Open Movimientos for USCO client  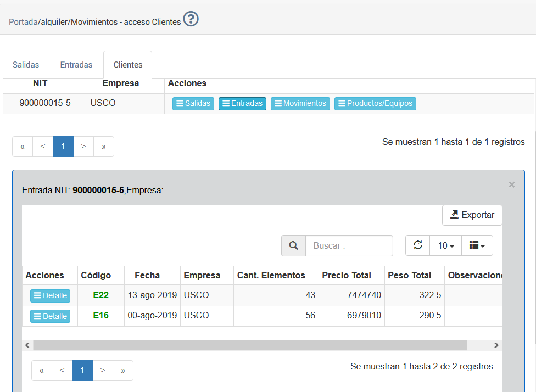pyautogui.click(x=300, y=104)
